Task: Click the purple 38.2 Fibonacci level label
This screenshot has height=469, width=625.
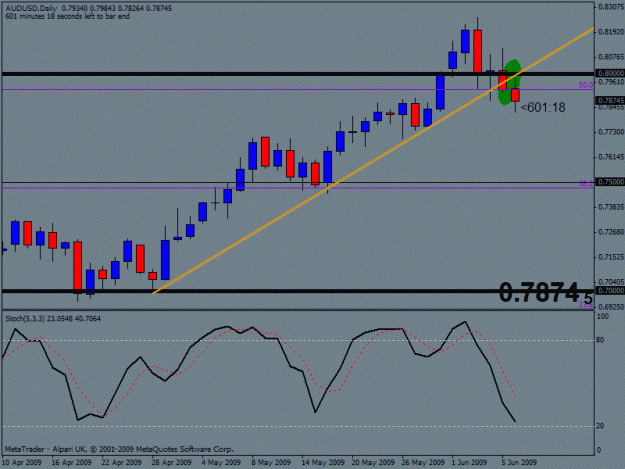Action: click(586, 183)
